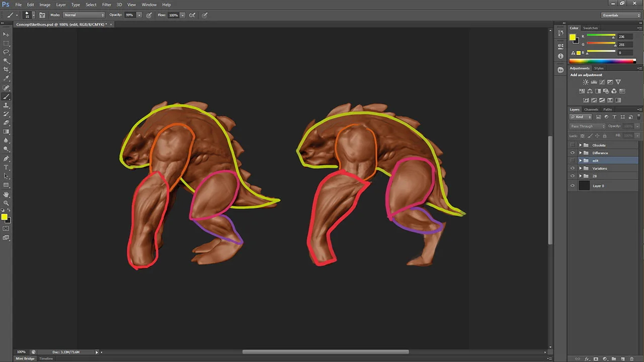Hide the Variations layer group
This screenshot has height=362, width=644.
(x=573, y=168)
